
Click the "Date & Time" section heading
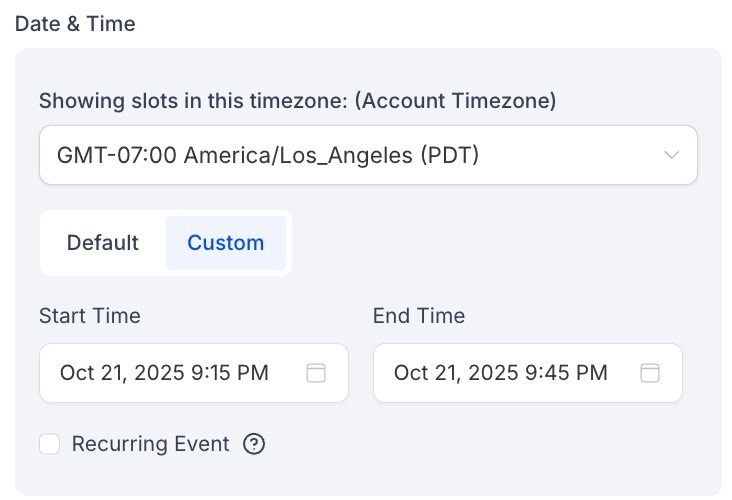75,24
